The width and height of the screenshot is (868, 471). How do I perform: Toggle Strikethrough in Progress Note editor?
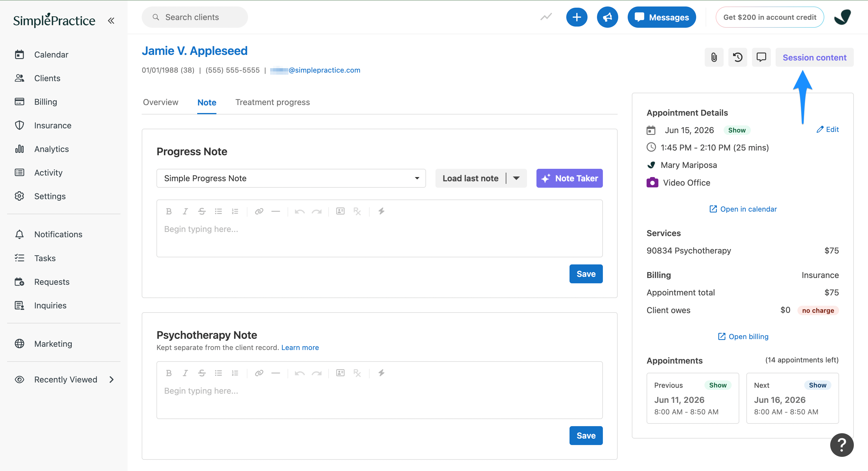point(202,211)
